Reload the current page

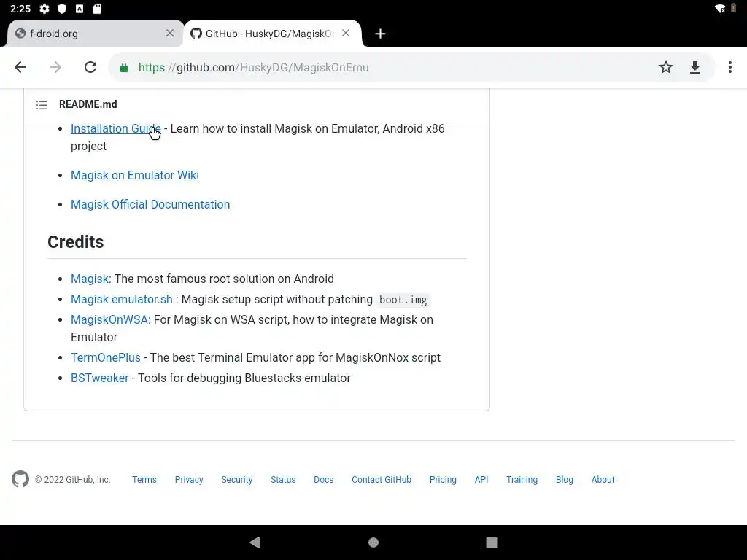click(x=90, y=67)
